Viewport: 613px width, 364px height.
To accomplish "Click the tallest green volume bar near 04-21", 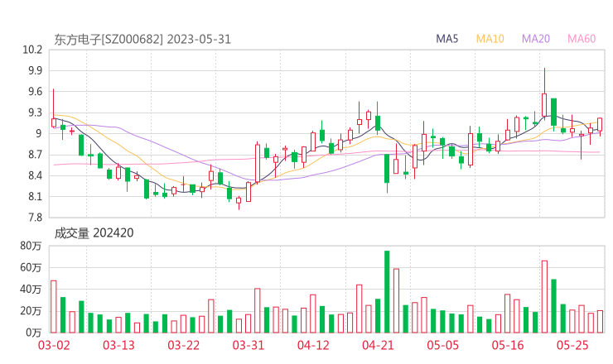I will tap(387, 292).
